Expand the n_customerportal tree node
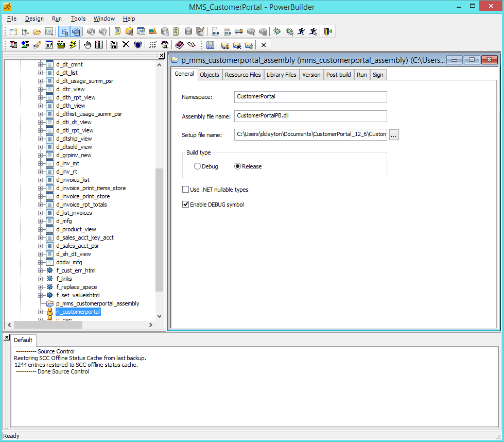The image size is (504, 442). [40, 312]
